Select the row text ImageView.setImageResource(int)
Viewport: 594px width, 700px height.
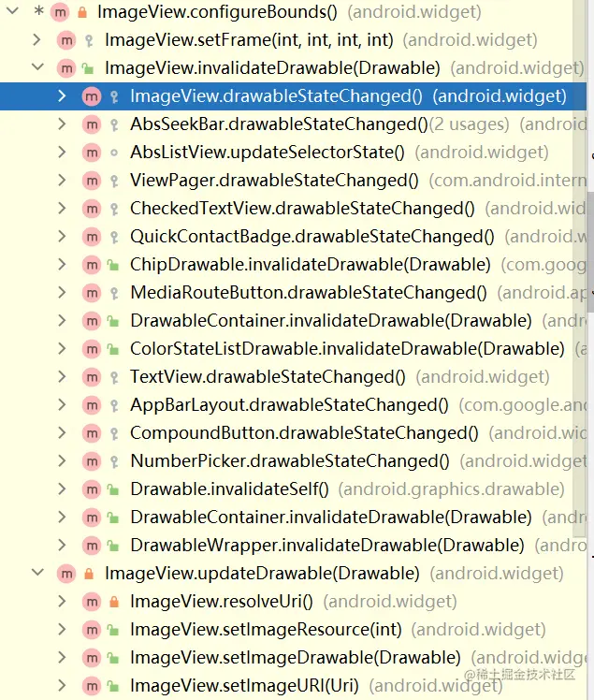point(266,630)
